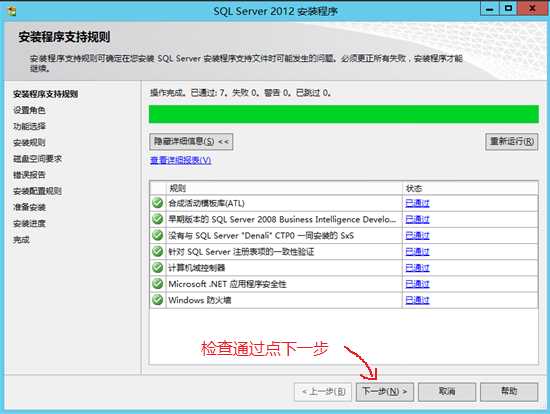Screen dimensions: 550x414
Task: Select 安装规则 step in sidebar
Action: (x=29, y=142)
